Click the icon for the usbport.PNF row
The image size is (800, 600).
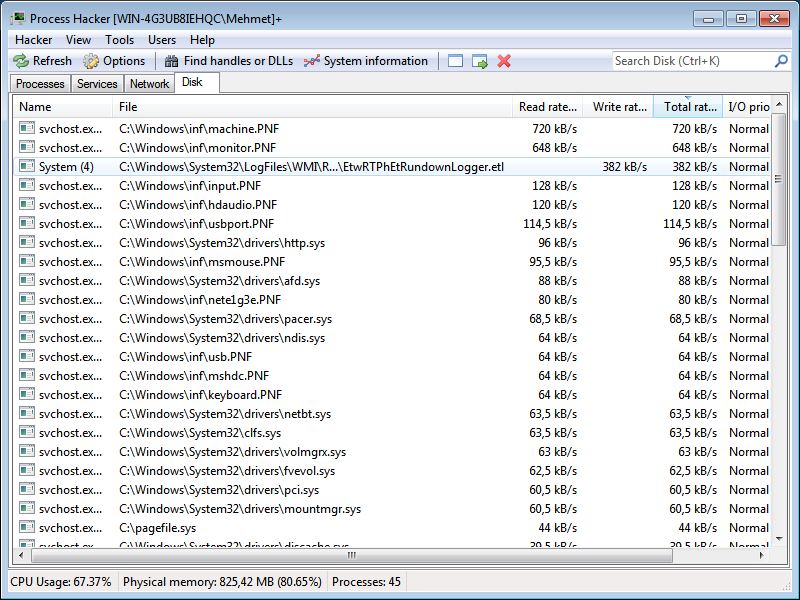pos(27,223)
